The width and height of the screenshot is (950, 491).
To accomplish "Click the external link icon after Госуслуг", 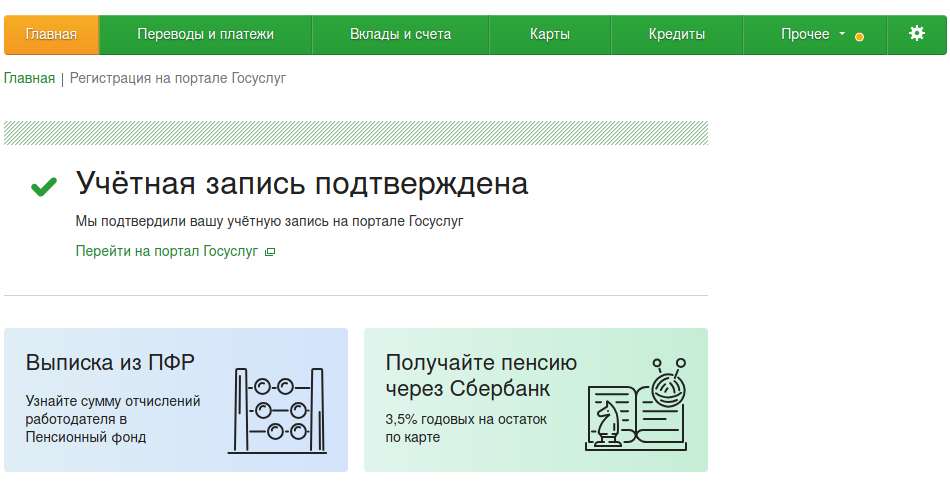I will click(270, 252).
